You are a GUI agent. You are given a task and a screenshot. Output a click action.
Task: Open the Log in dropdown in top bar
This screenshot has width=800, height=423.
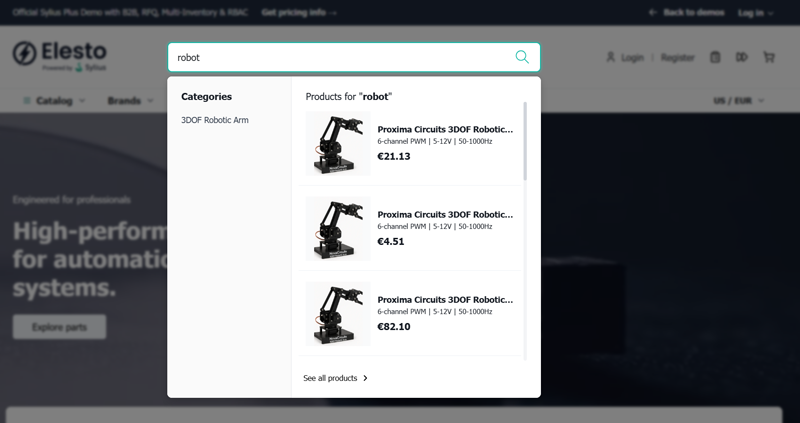click(x=756, y=13)
